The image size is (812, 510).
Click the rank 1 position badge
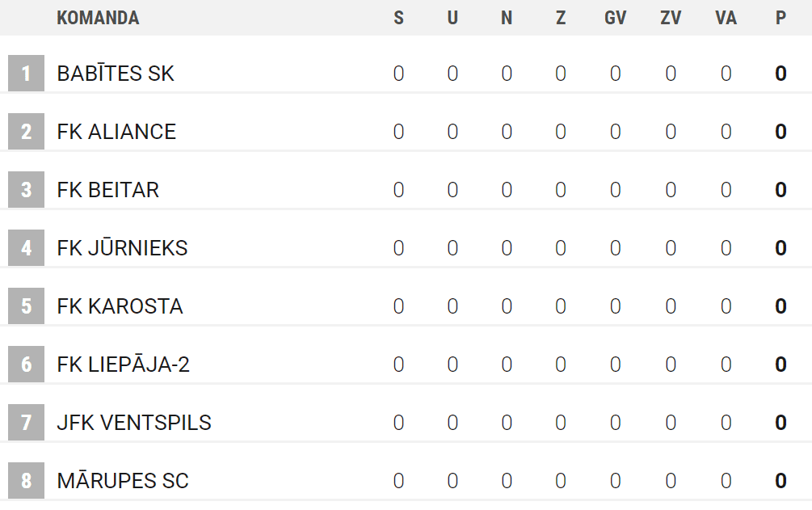(26, 73)
